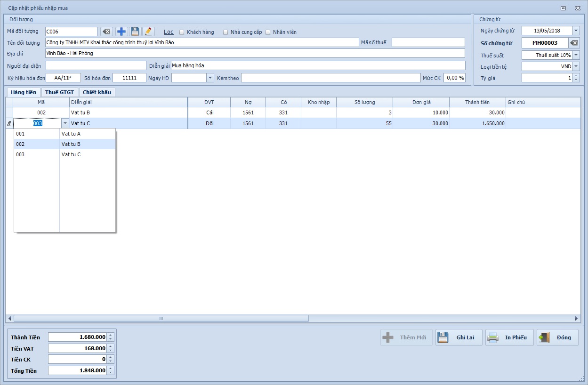Check the Nhân viên filter checkbox
The image size is (588, 385).
point(268,32)
